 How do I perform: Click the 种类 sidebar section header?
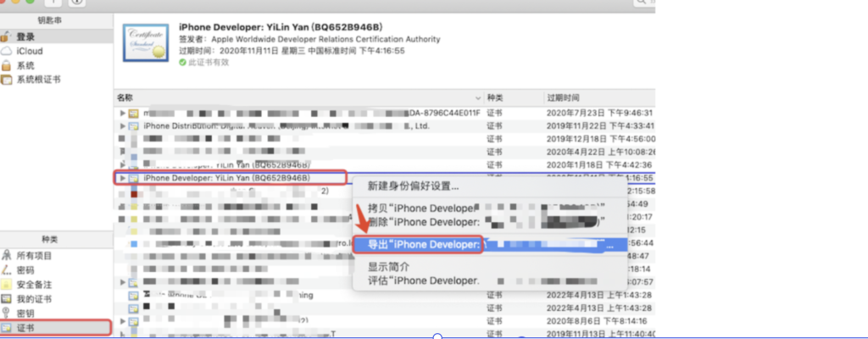coord(50,239)
